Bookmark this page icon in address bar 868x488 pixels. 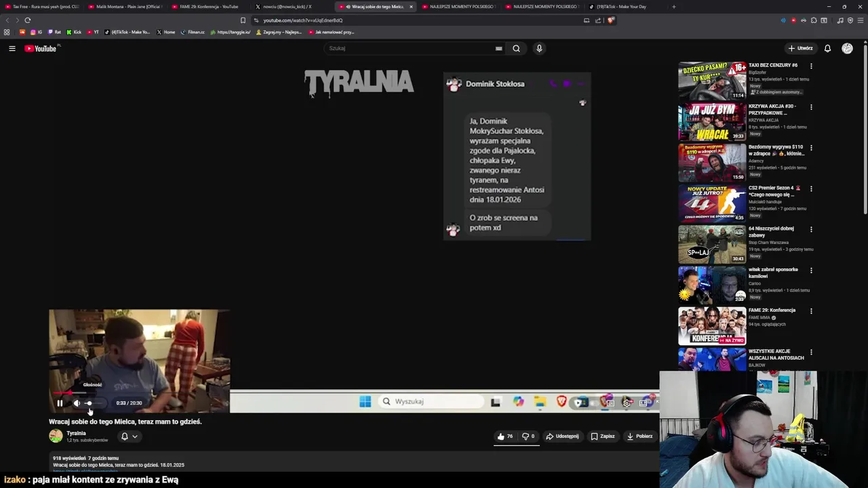243,20
